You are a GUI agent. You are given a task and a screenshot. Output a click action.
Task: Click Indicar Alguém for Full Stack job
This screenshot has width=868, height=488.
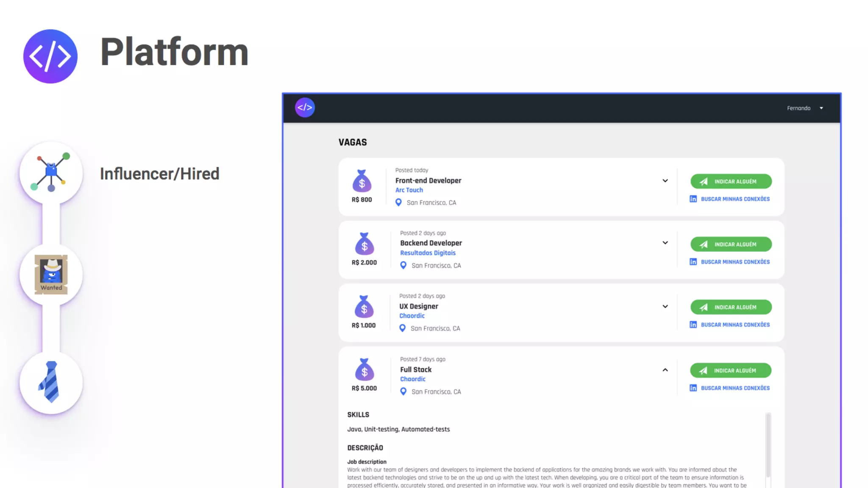730,370
